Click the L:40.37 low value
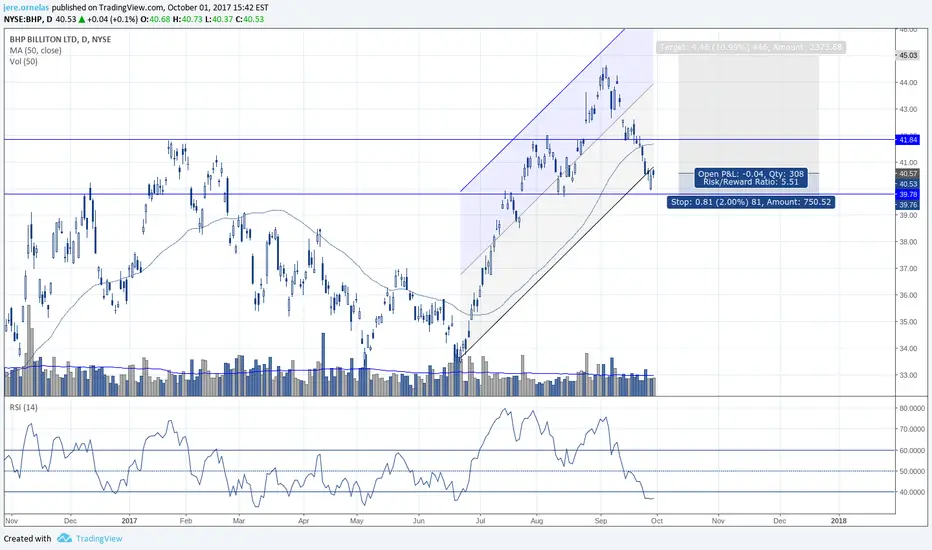Screen dimensions: 932x550 [x=218, y=19]
